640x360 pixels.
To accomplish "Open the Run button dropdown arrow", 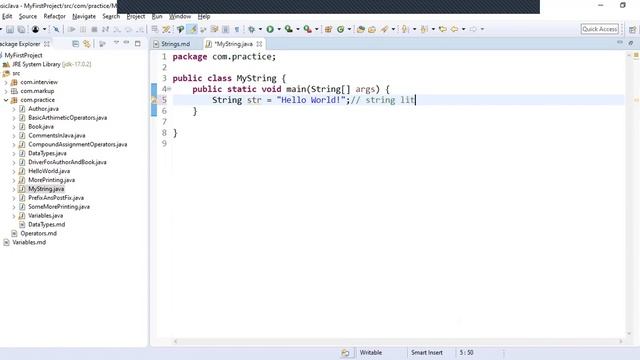I will (279, 29).
